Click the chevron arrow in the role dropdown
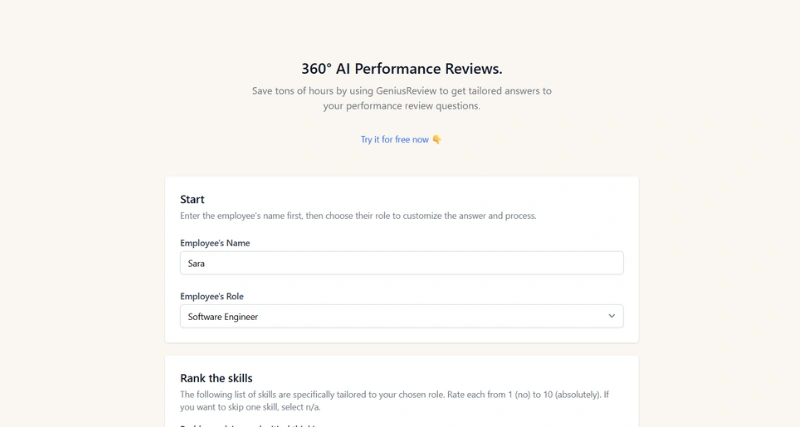Screen dimensions: 800x427 pyautogui.click(x=612, y=316)
